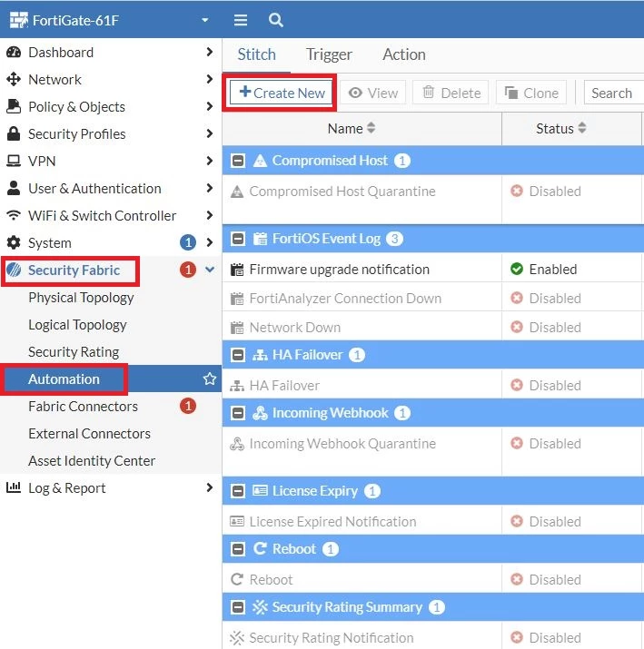The image size is (644, 649).
Task: Open Security Rating page
Action: pos(74,352)
